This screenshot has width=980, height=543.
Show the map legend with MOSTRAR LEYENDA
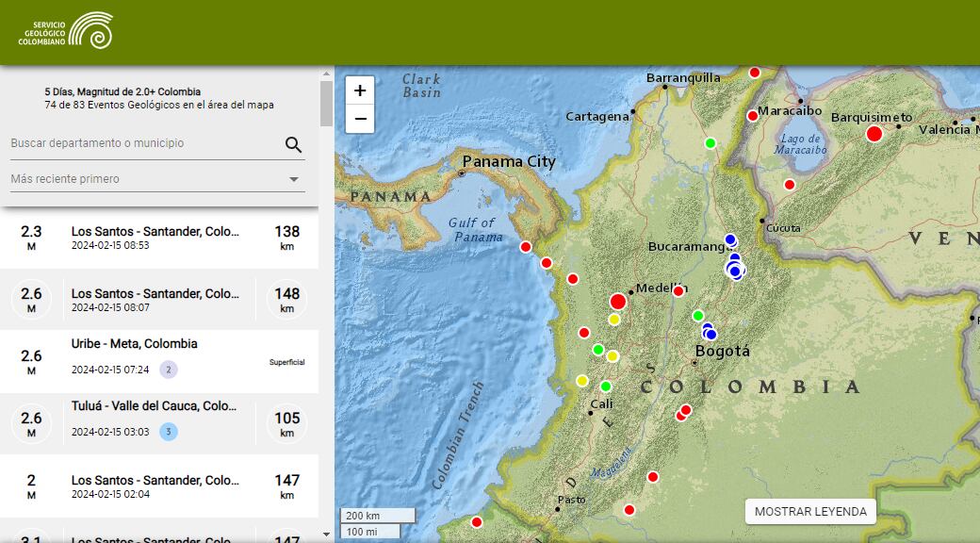click(810, 511)
